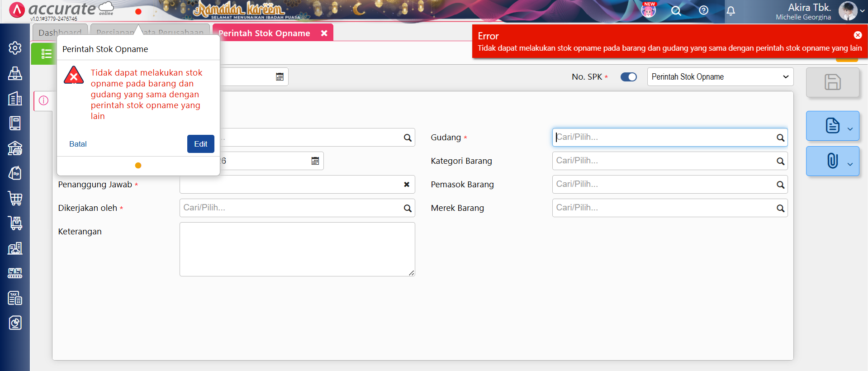Toggle the No. SPK automatic numbering switch
Screen dimensions: 868x371
point(628,77)
